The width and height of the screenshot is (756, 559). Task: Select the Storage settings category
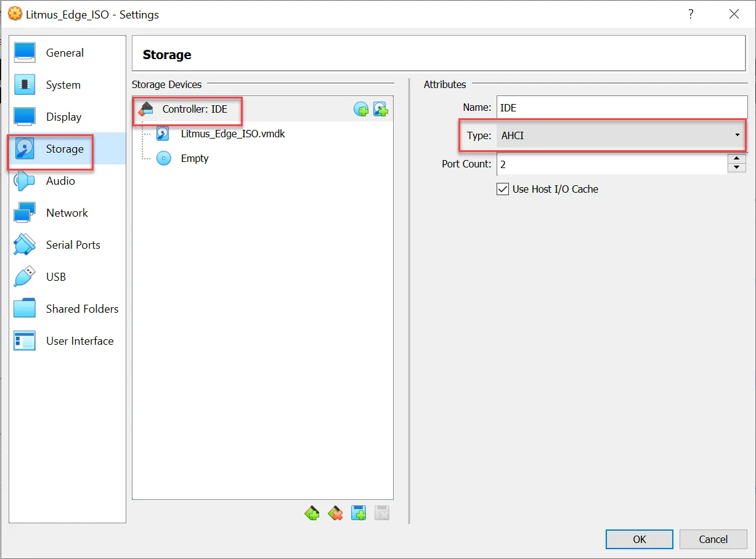pos(67,149)
